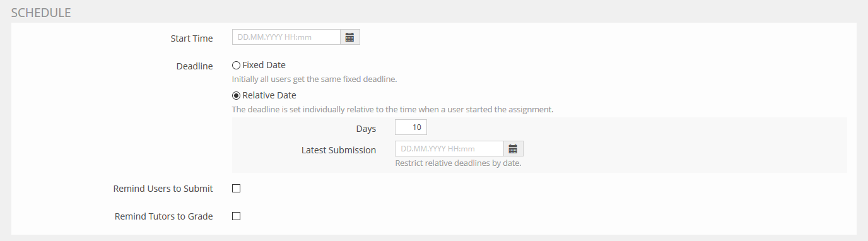
Task: Click the Fixed Date option label
Action: (x=264, y=65)
